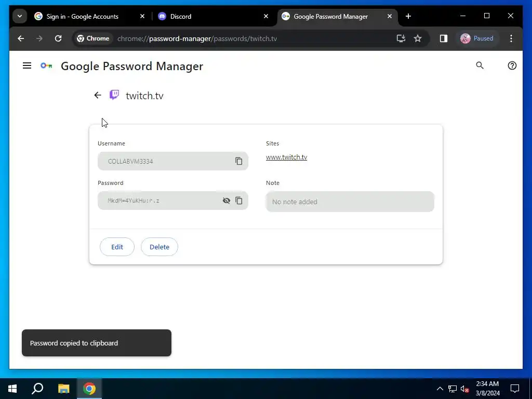This screenshot has width=532, height=399.
Task: Click the 'Google Password Manager' heading
Action: coord(132,66)
